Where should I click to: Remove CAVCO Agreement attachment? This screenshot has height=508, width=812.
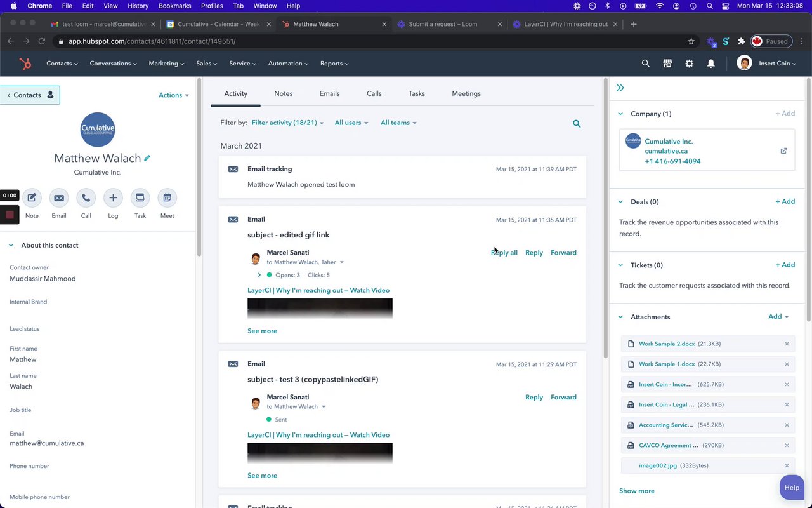tap(787, 446)
